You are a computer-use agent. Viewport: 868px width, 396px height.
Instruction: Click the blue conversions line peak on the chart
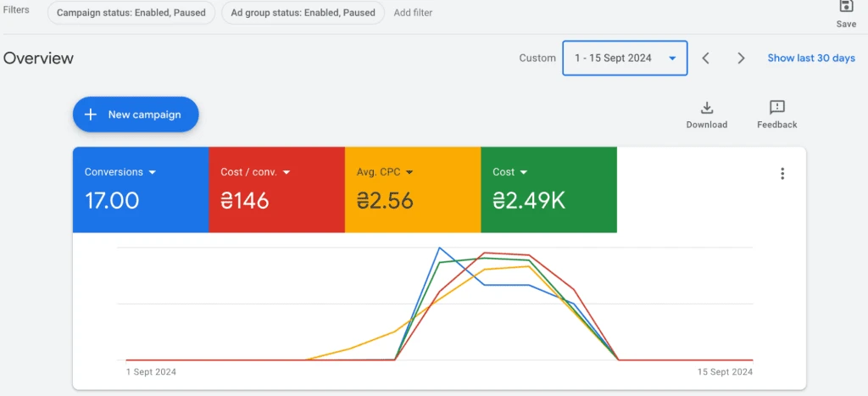pos(440,248)
